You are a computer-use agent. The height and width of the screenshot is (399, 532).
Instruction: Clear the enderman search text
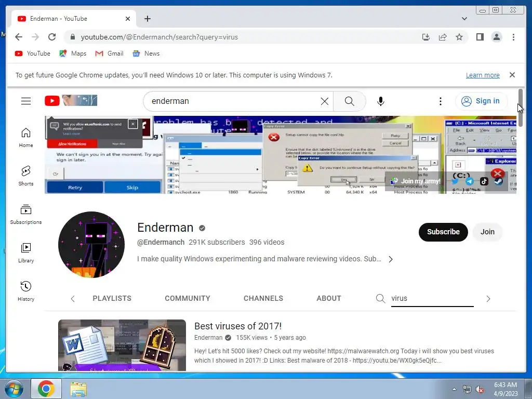click(324, 101)
